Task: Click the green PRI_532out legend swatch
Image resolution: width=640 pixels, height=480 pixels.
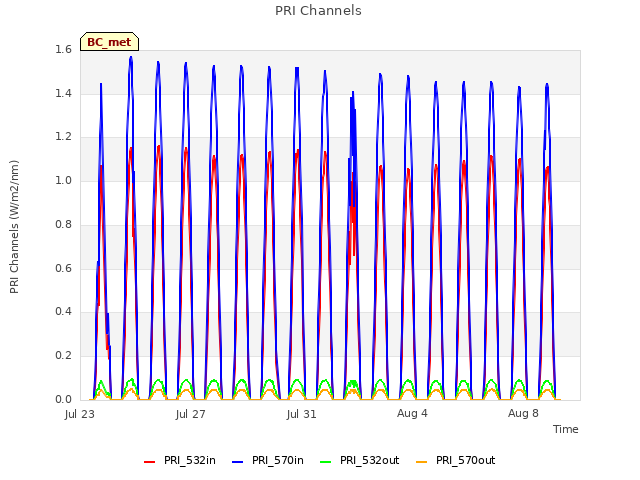Action: coord(326,462)
